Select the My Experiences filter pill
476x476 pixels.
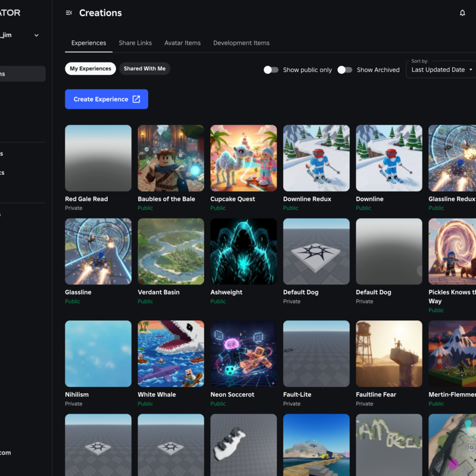(90, 68)
